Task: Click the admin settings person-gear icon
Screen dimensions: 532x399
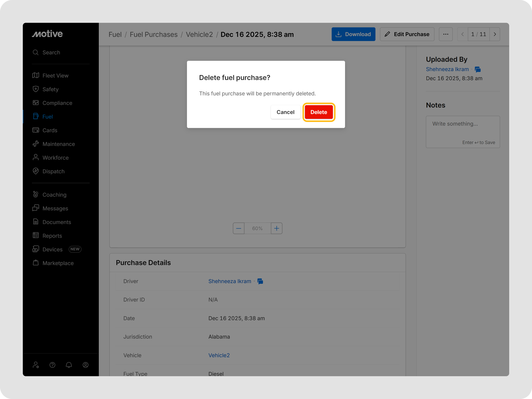Action: point(36,365)
